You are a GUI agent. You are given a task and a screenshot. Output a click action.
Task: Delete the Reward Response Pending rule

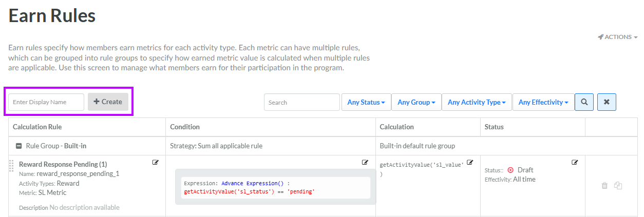tap(604, 186)
